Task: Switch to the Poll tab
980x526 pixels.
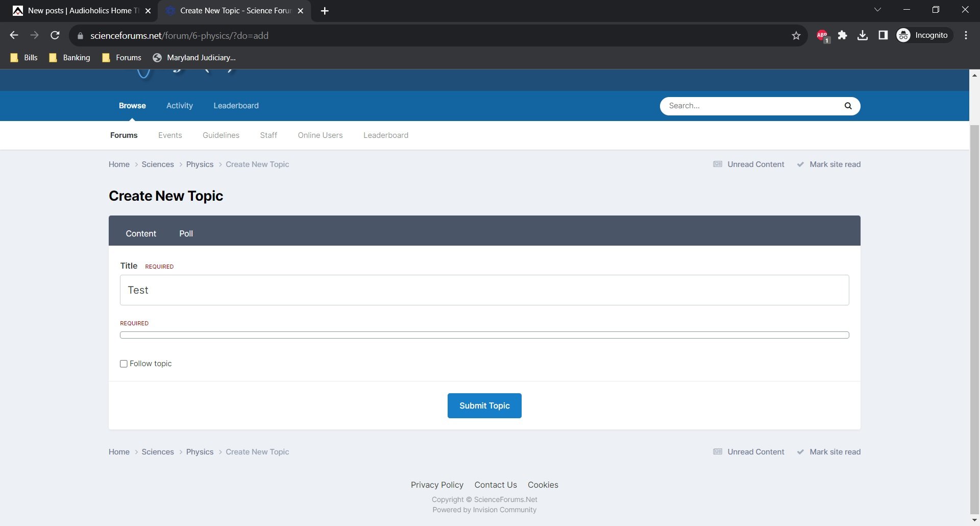Action: [x=186, y=233]
